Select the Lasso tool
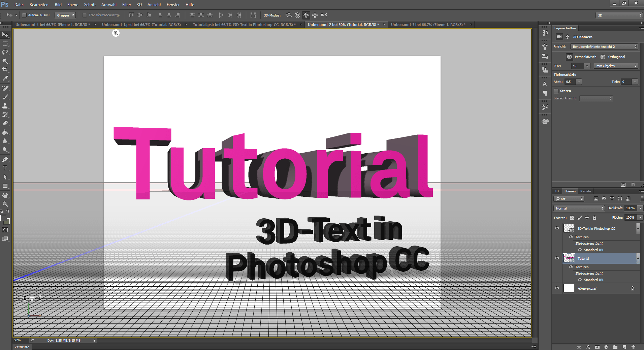This screenshot has width=644, height=350. (x=5, y=52)
